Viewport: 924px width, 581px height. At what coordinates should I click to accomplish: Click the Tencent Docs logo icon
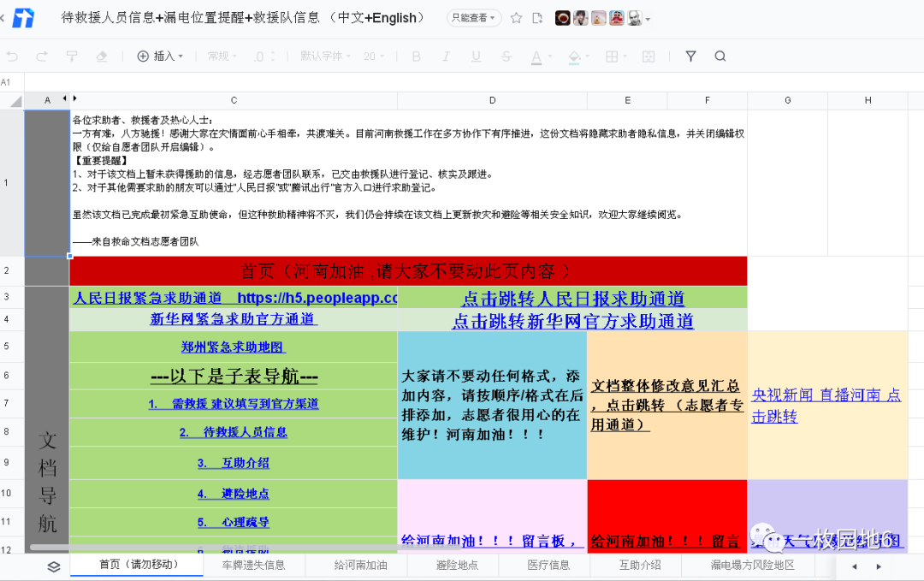tap(24, 18)
